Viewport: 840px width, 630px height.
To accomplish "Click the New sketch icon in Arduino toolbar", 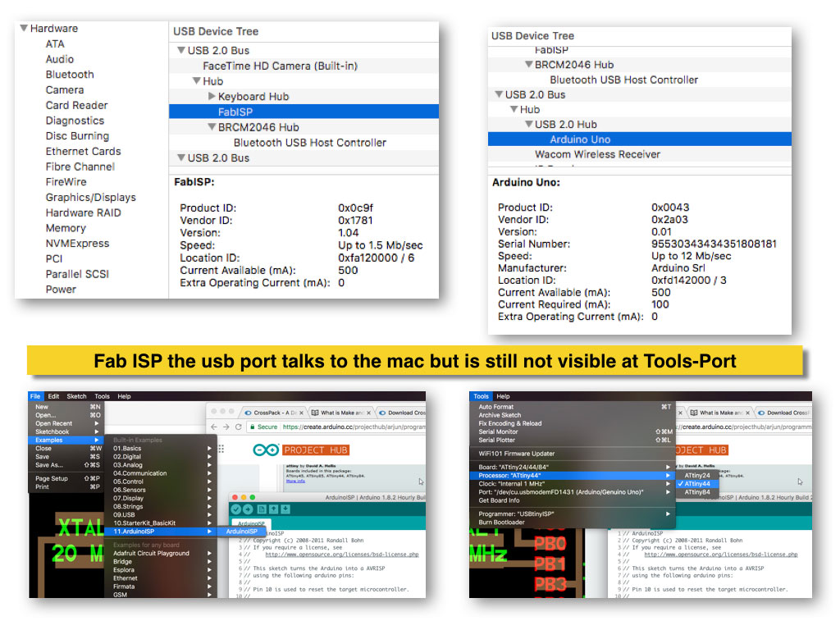I will tap(262, 509).
